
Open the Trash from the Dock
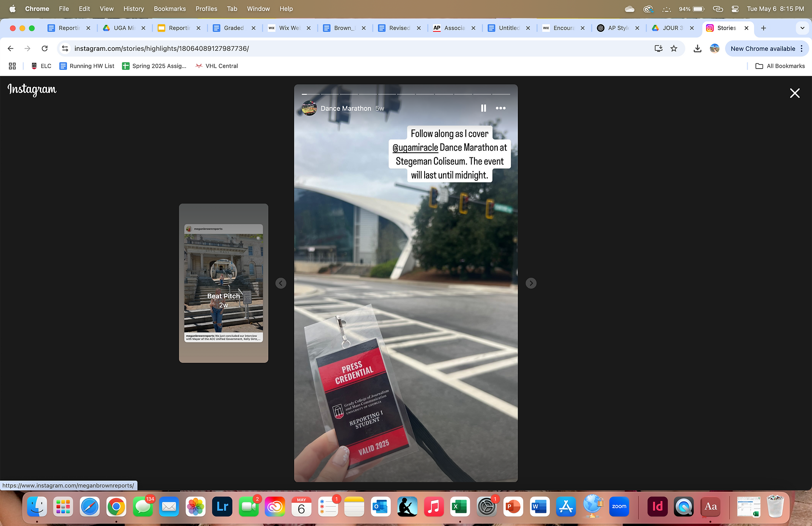[775, 507]
